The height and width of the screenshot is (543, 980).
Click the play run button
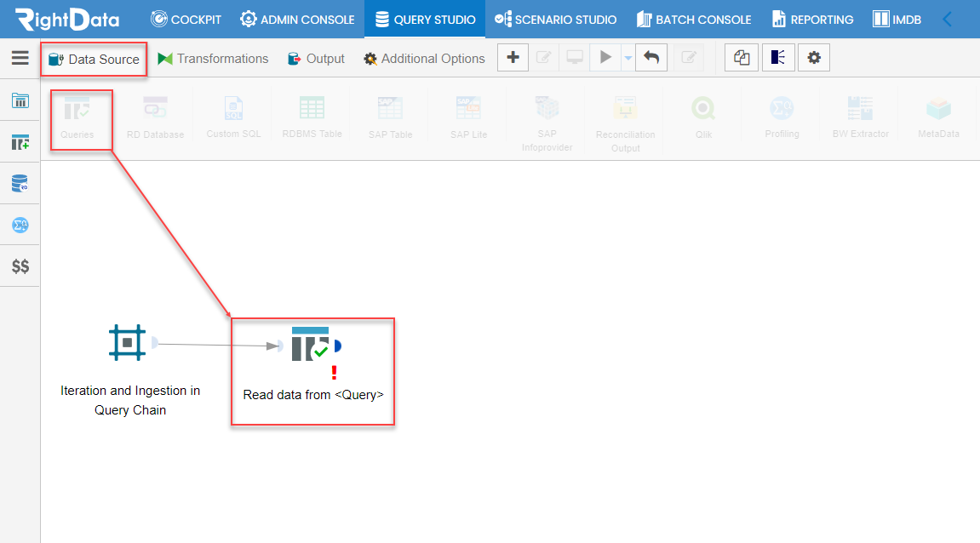(605, 58)
